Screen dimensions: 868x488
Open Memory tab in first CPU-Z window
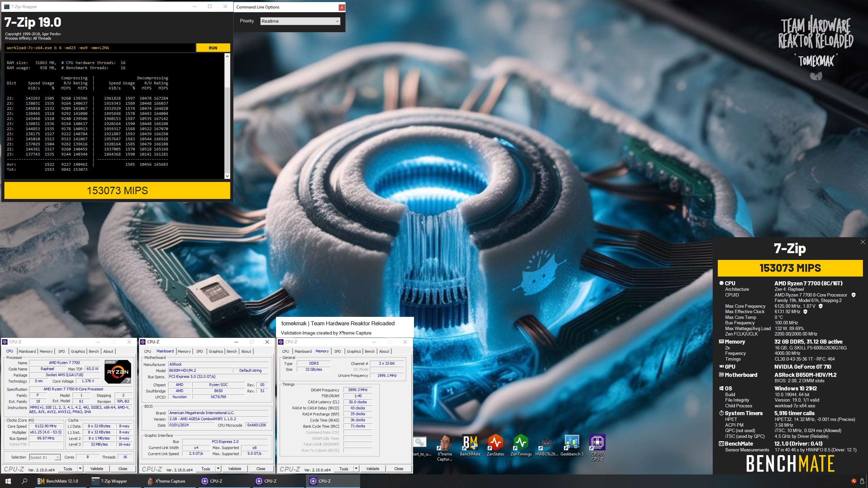(46, 351)
